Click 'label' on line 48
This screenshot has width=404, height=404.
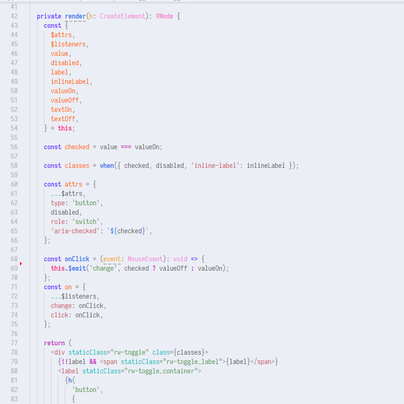[59, 72]
